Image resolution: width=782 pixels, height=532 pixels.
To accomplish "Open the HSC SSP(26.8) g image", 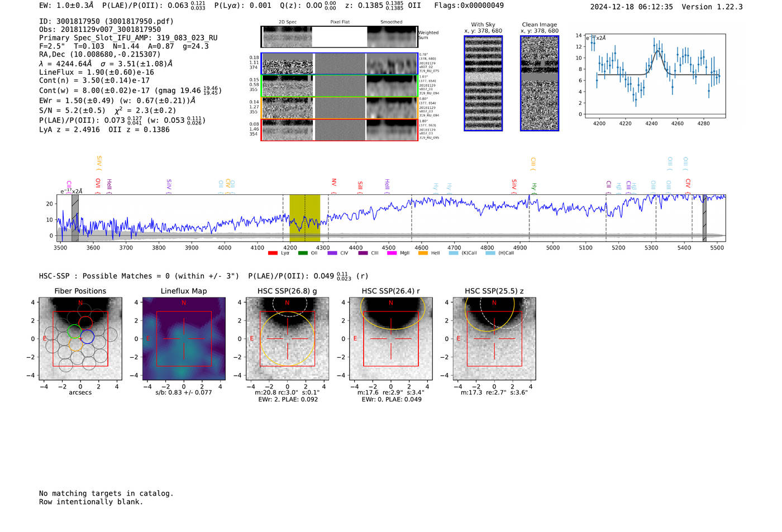I will 287,339.
